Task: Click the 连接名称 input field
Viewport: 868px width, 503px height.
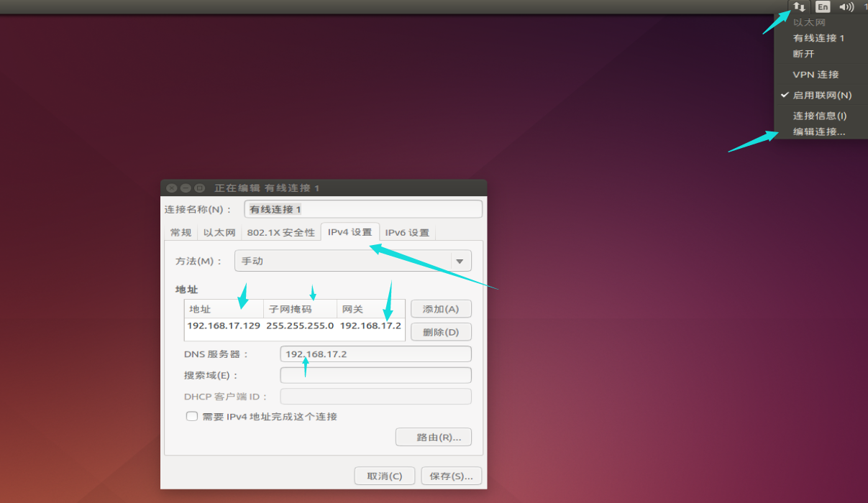Action: (363, 209)
